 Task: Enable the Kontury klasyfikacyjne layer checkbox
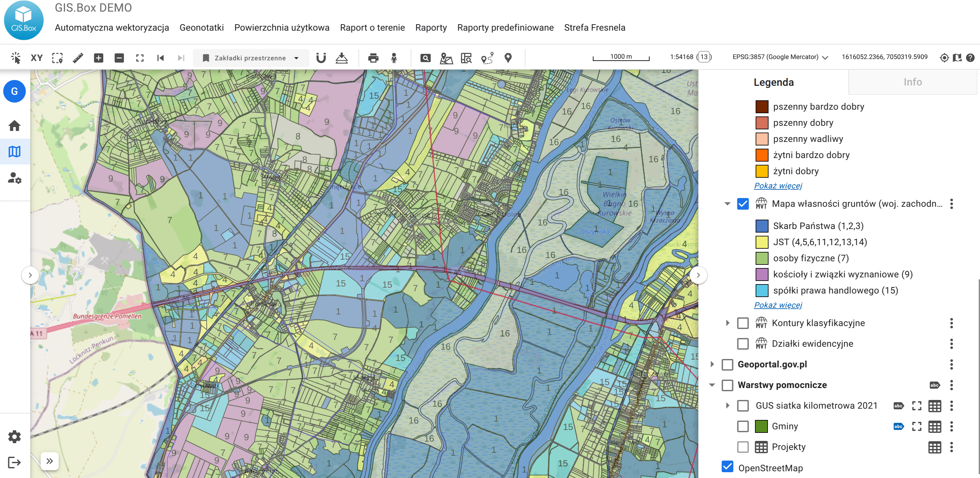(743, 323)
